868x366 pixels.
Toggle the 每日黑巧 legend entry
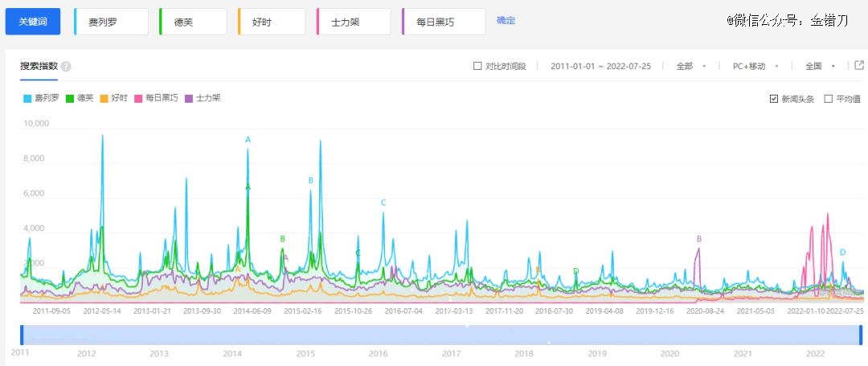[156, 99]
